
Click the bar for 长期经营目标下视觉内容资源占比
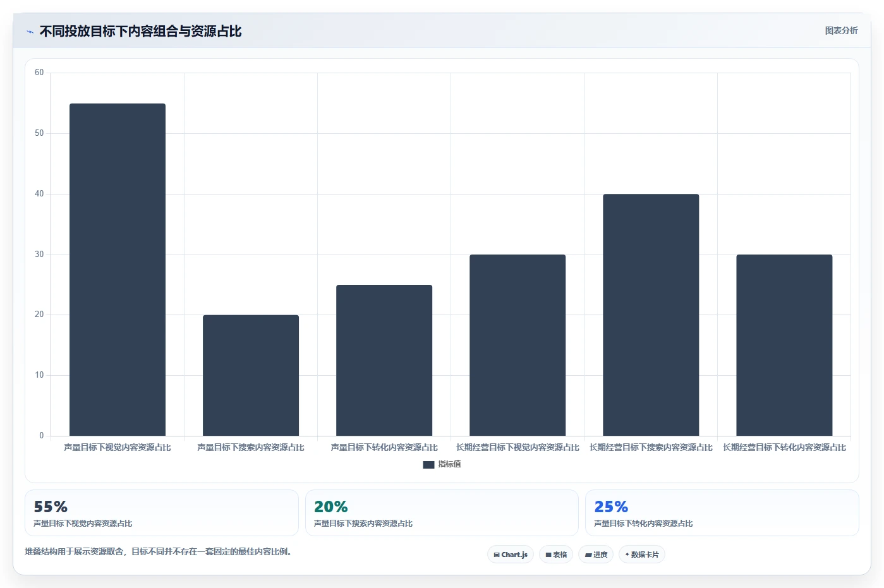pyautogui.click(x=518, y=345)
